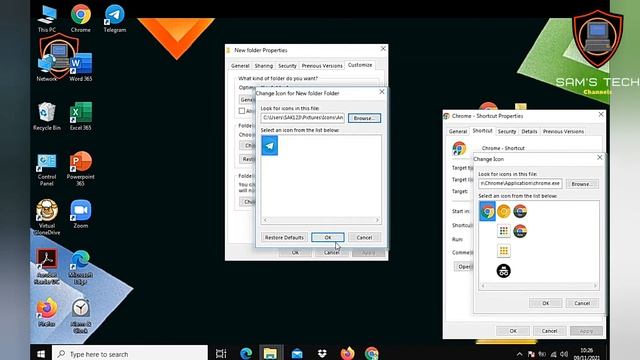640x360 pixels.
Task: Click taskbar search box
Action: pos(130,353)
